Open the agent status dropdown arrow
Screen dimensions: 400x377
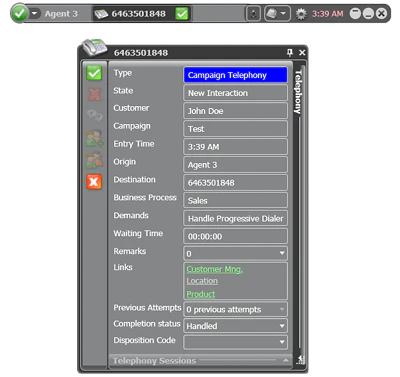[x=34, y=14]
